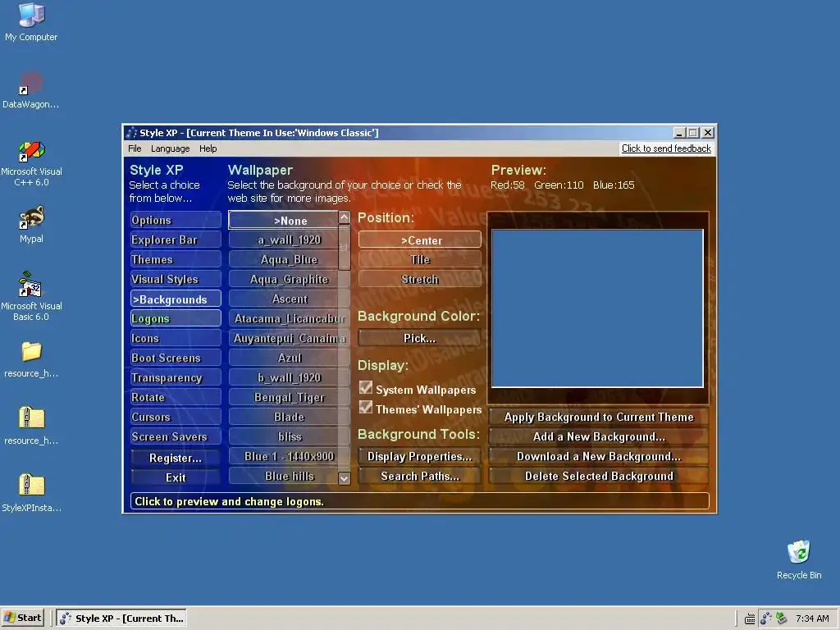Open the Explorer Bar section
The width and height of the screenshot is (840, 630).
click(176, 240)
